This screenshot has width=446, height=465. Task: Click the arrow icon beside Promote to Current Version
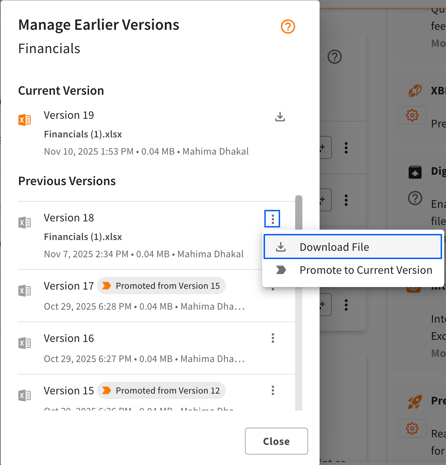[x=281, y=270]
